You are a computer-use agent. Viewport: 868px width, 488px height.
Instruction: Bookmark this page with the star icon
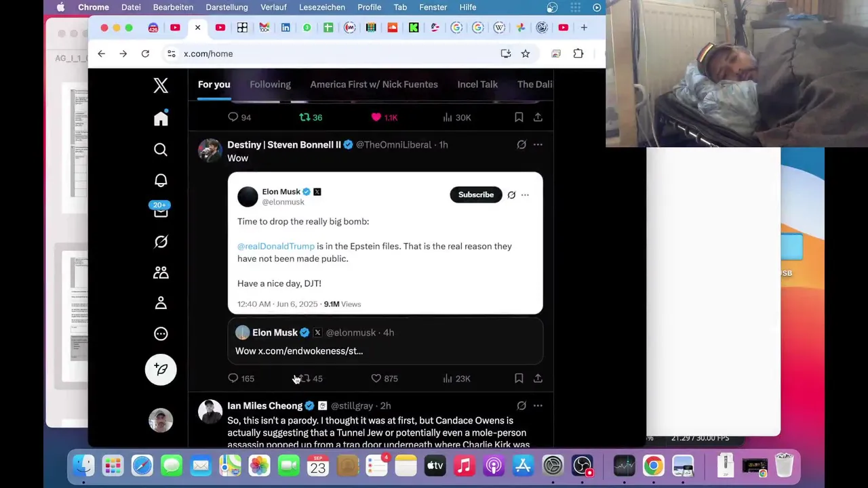point(526,54)
